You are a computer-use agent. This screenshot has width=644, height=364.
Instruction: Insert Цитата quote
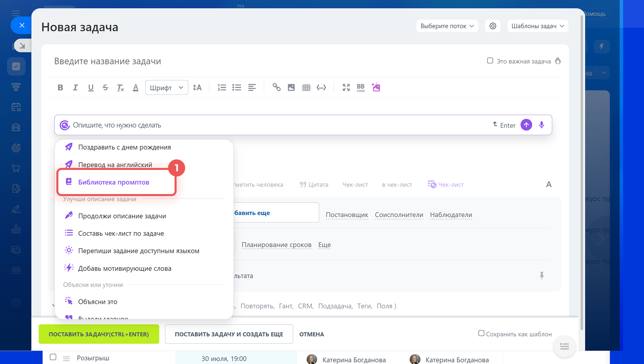pos(314,185)
